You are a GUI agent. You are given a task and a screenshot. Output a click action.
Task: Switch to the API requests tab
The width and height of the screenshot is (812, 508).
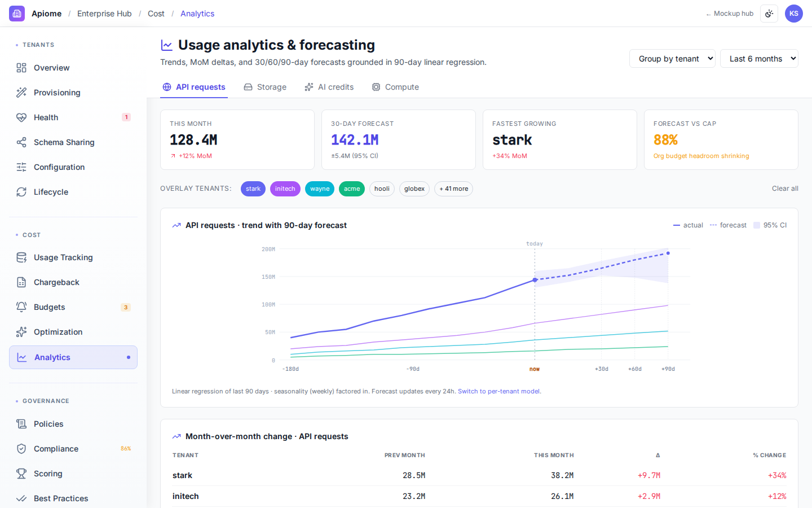coord(194,87)
